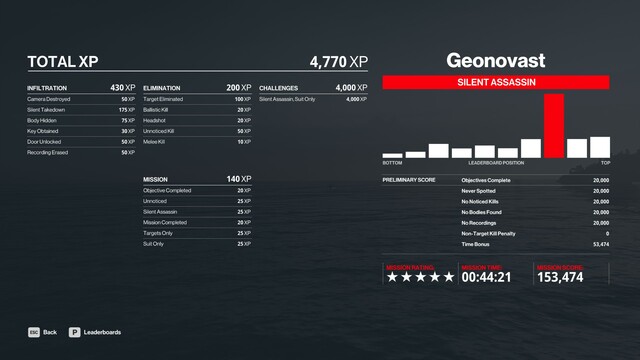Screen dimensions: 640x360
Task: Select the leftmost BOTTOM leaderboard bar
Action: pyautogui.click(x=392, y=156)
